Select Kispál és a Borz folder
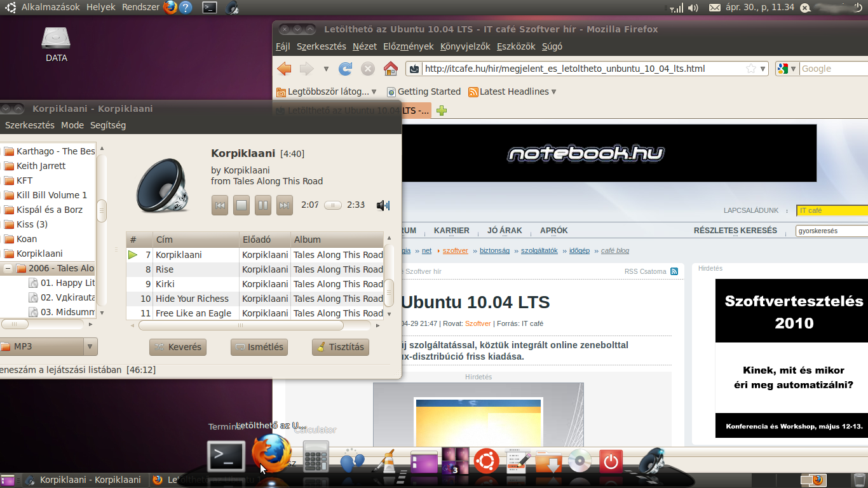The height and width of the screenshot is (488, 868). 50,210
